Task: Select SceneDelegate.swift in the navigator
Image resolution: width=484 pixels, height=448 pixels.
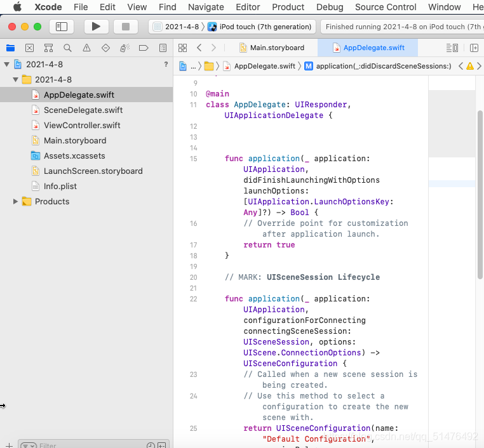Action: coord(86,110)
